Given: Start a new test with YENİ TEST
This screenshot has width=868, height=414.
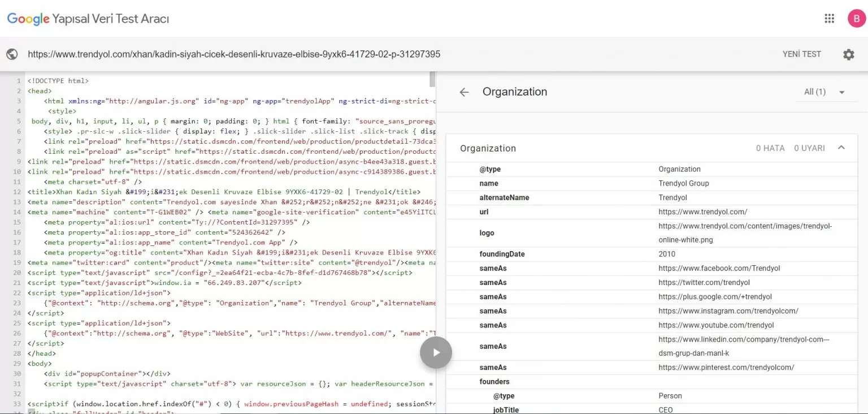Looking at the screenshot, I should (801, 54).
